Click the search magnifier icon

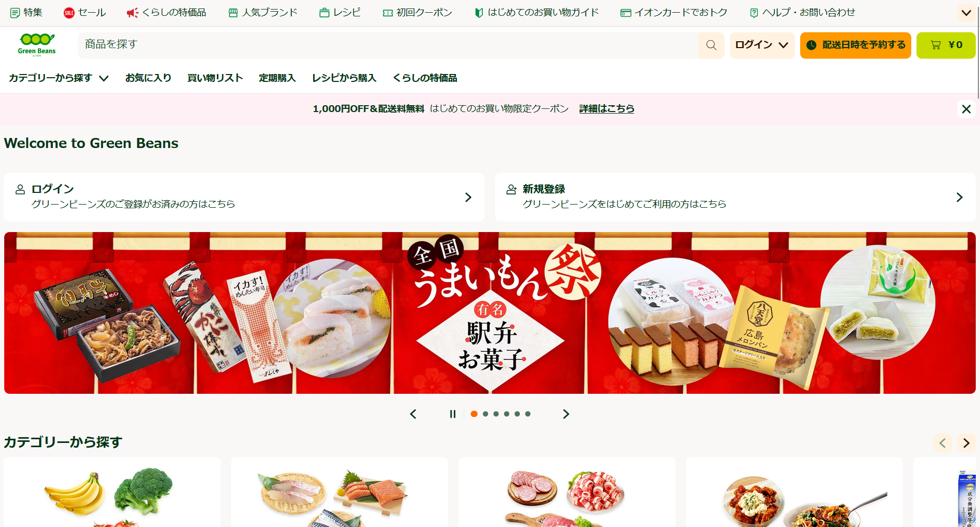(x=711, y=45)
